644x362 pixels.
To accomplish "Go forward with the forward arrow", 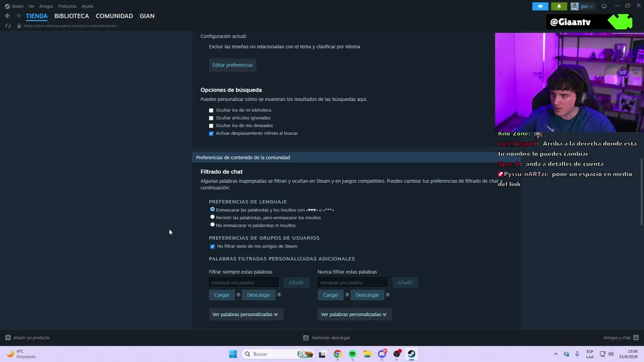I will [18, 16].
